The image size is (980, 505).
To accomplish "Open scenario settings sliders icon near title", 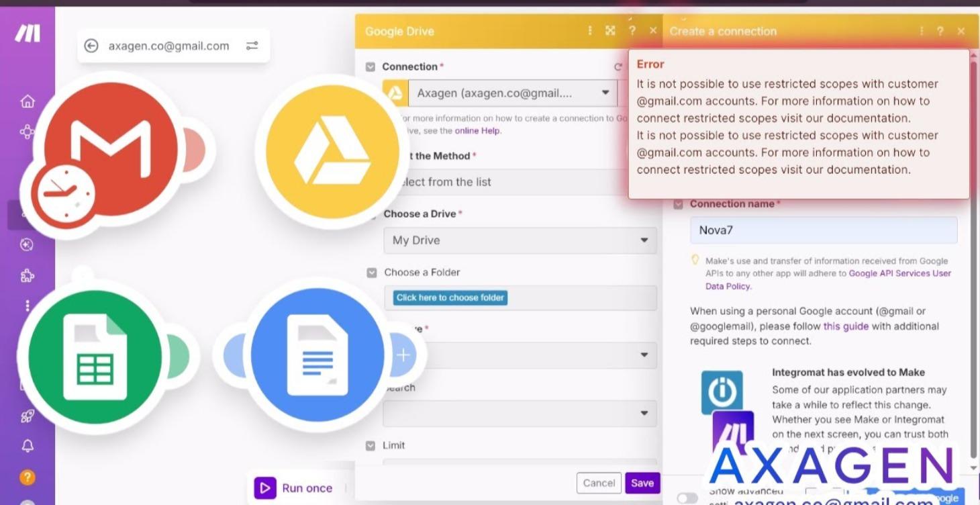I will click(x=252, y=46).
